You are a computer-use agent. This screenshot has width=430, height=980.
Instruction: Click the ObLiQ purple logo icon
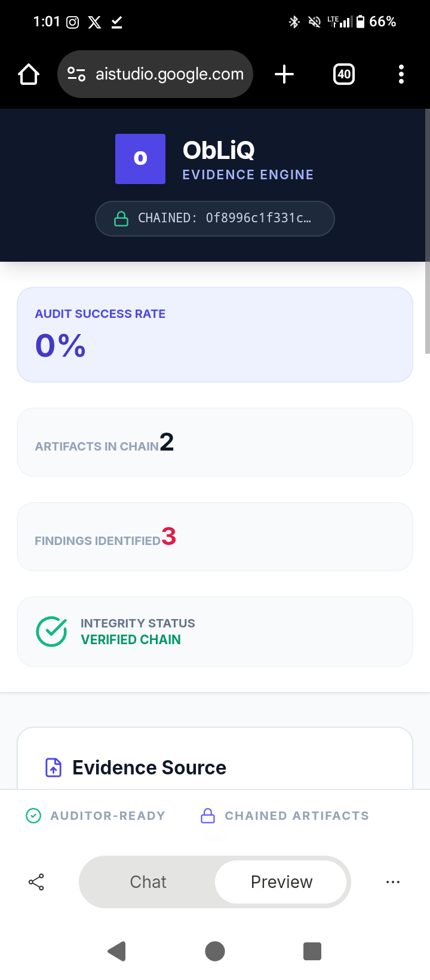pyautogui.click(x=140, y=158)
